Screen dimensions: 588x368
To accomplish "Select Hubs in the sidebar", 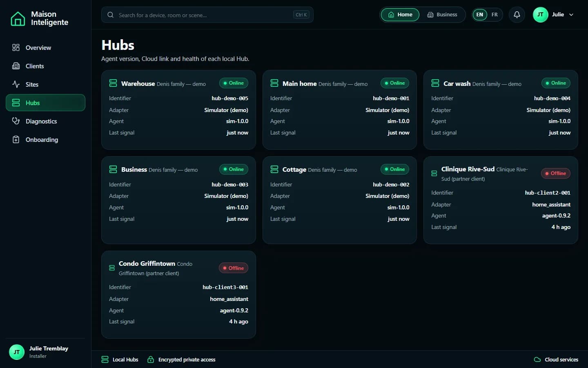I will (45, 103).
